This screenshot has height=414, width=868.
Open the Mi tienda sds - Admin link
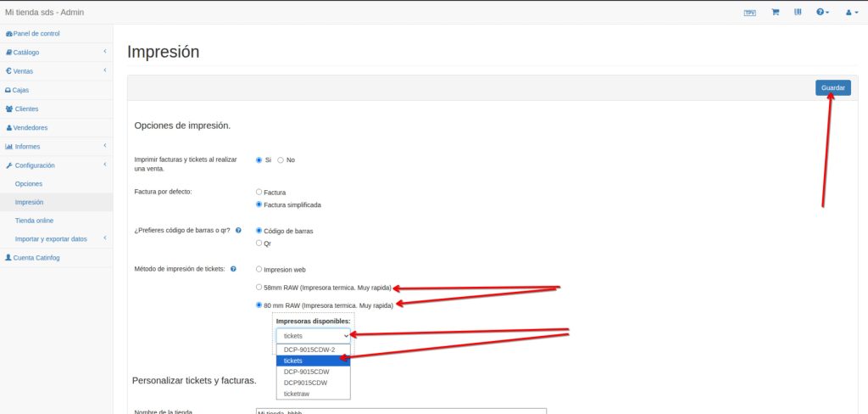coord(44,13)
